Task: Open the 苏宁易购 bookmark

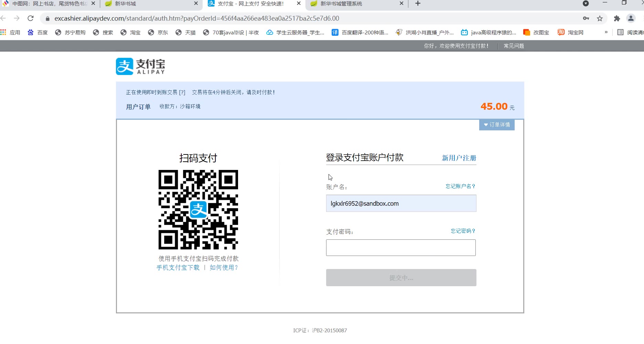Action: (x=70, y=32)
